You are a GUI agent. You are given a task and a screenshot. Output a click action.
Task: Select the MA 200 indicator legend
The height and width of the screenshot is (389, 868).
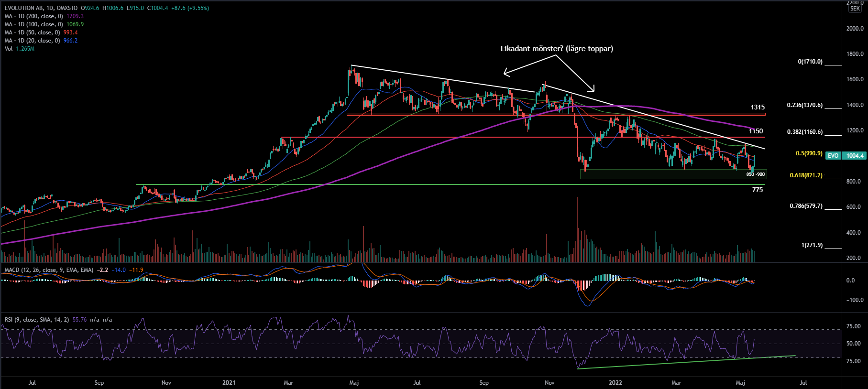[33, 16]
